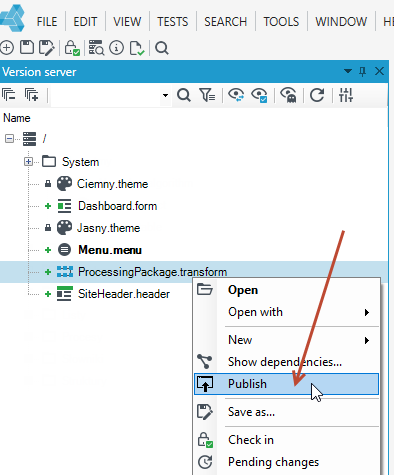Viewport: 394px width, 475px height.
Task: Click the root server icon
Action: pyautogui.click(x=29, y=139)
